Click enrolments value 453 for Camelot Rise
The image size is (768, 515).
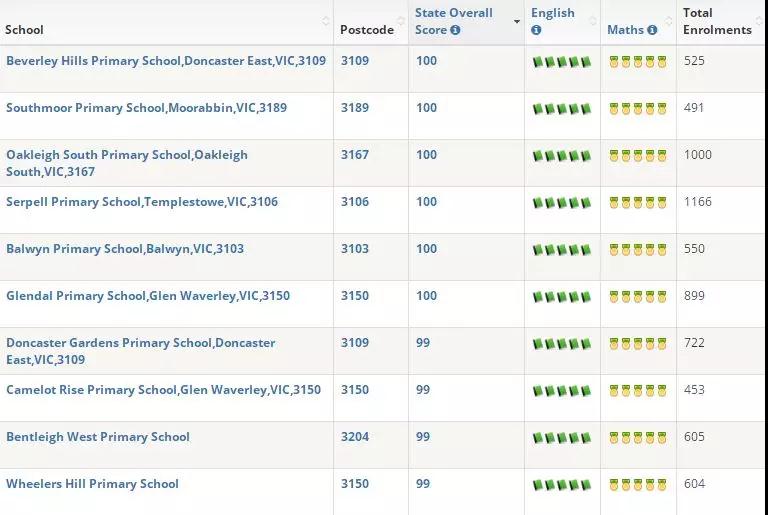tap(694, 390)
